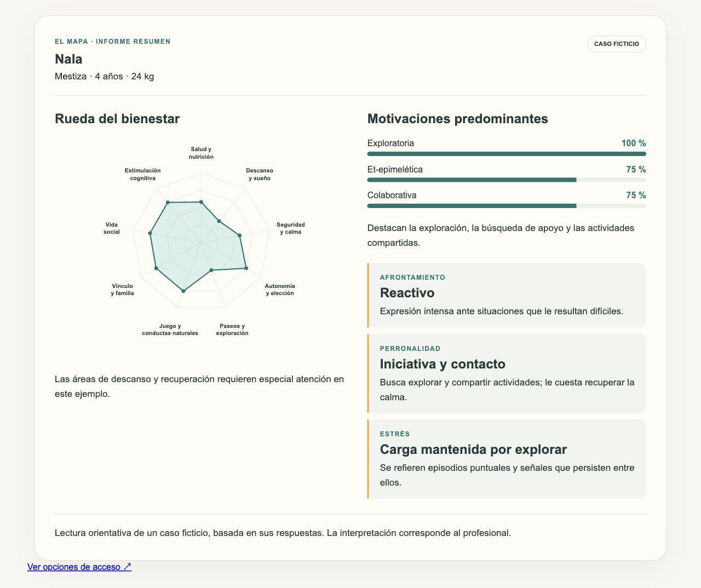
Task: Click the 'Expresión intensa ante situaciones' description
Action: (x=502, y=312)
